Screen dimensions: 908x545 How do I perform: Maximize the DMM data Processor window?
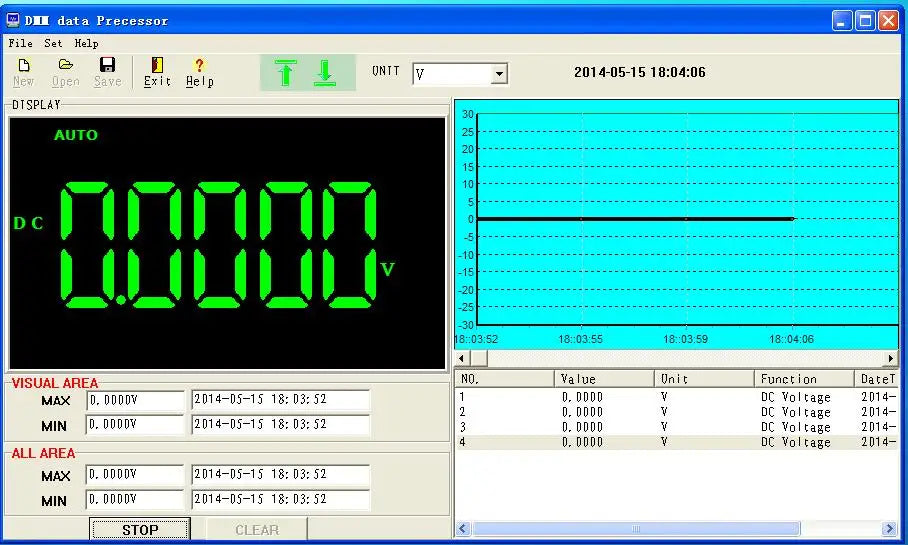pyautogui.click(x=865, y=21)
